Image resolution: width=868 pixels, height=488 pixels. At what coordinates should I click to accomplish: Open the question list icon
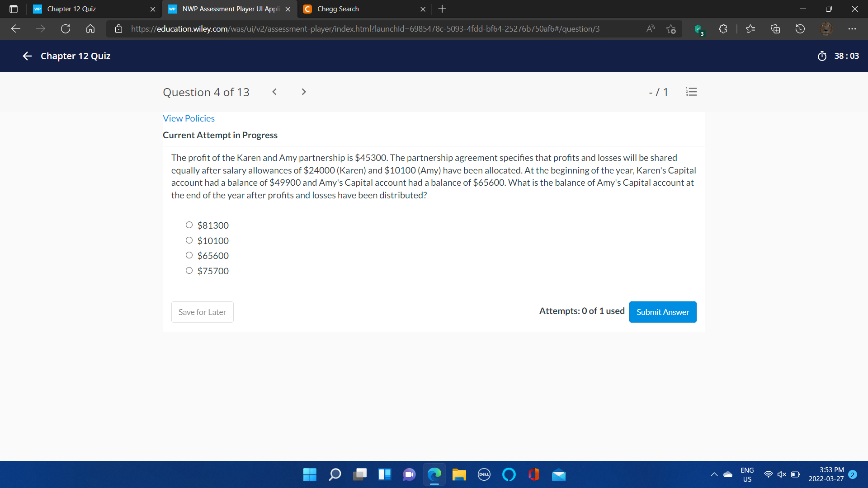tap(691, 92)
